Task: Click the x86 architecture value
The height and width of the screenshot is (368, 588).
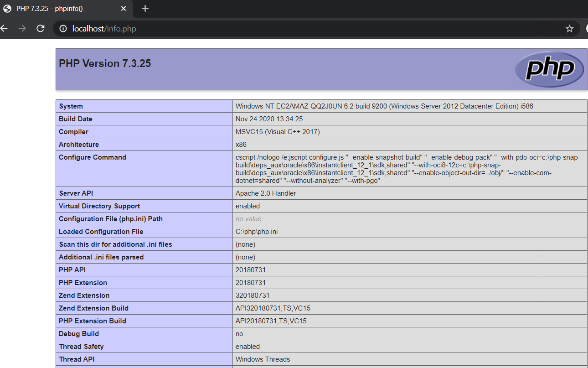Action: (x=241, y=145)
